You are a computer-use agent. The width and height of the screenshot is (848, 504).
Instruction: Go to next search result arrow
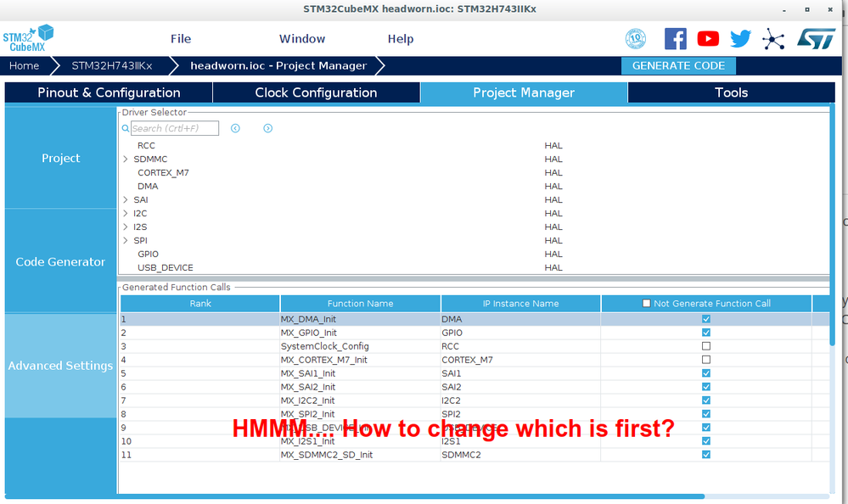[267, 128]
